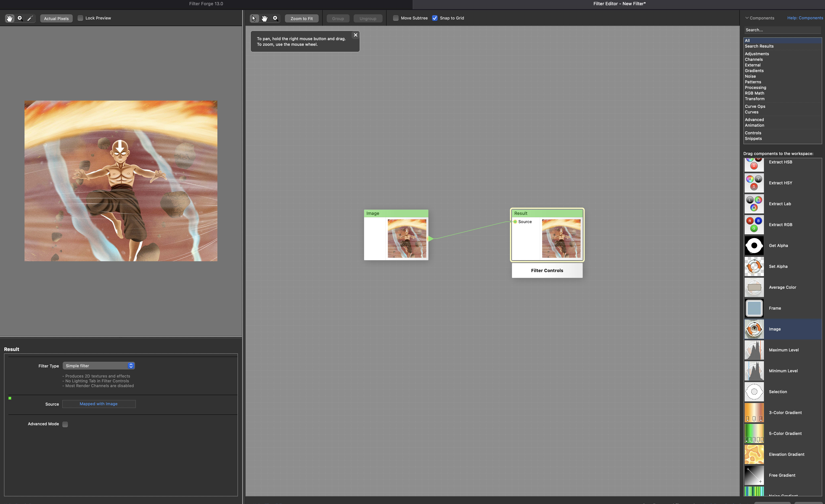Image resolution: width=825 pixels, height=504 pixels.
Task: Select the Controls category
Action: pyautogui.click(x=782, y=133)
